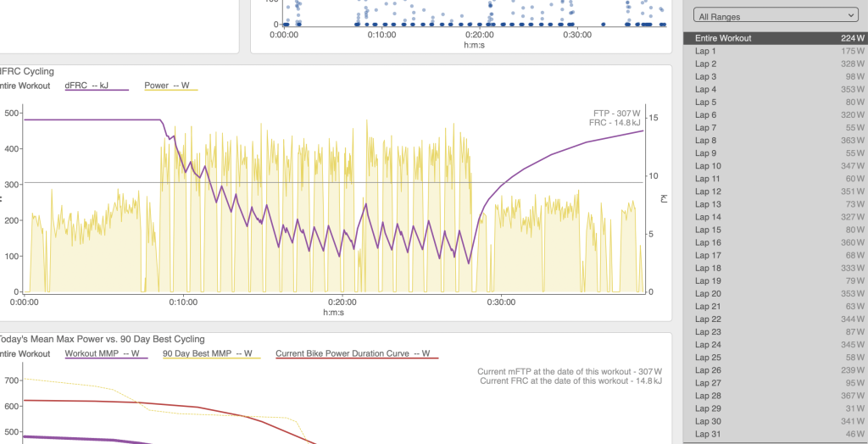Select Lap 30 with 341 W
Screen dimensions: 868x444
775,421
